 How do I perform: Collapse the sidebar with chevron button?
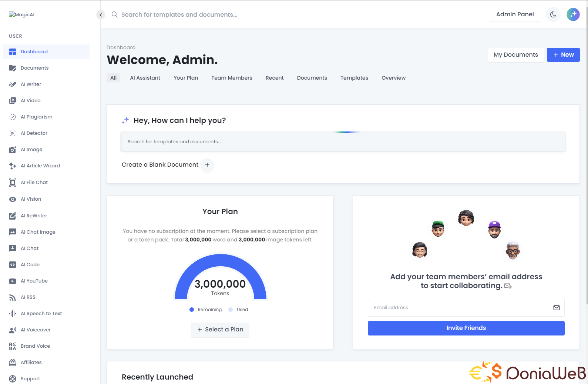[101, 15]
